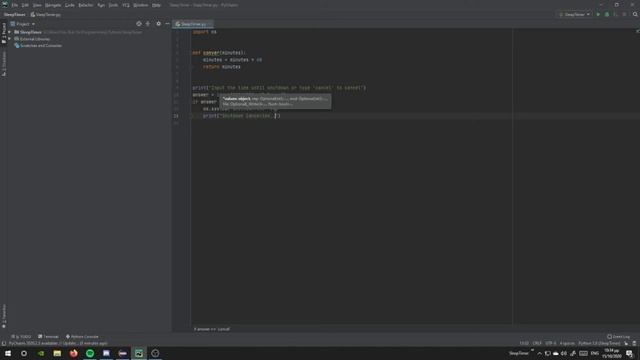
Task: Click the 'import os' line in editor
Action: (x=205, y=32)
